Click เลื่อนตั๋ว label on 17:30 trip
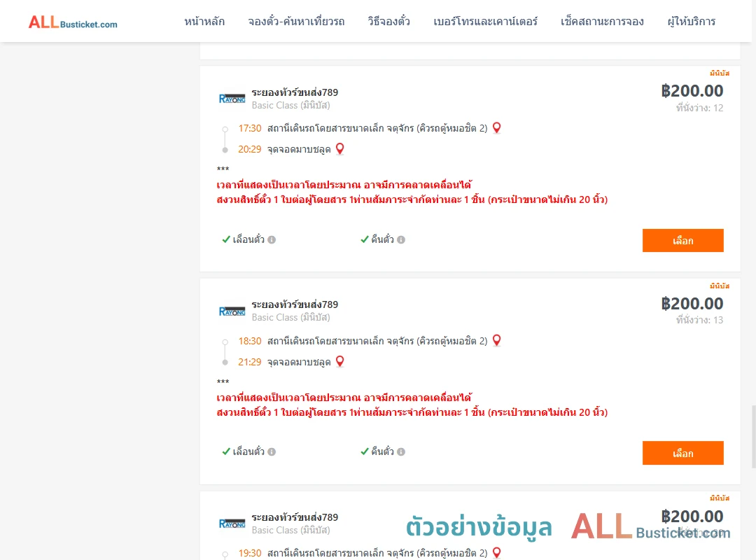This screenshot has height=560, width=756. point(248,239)
